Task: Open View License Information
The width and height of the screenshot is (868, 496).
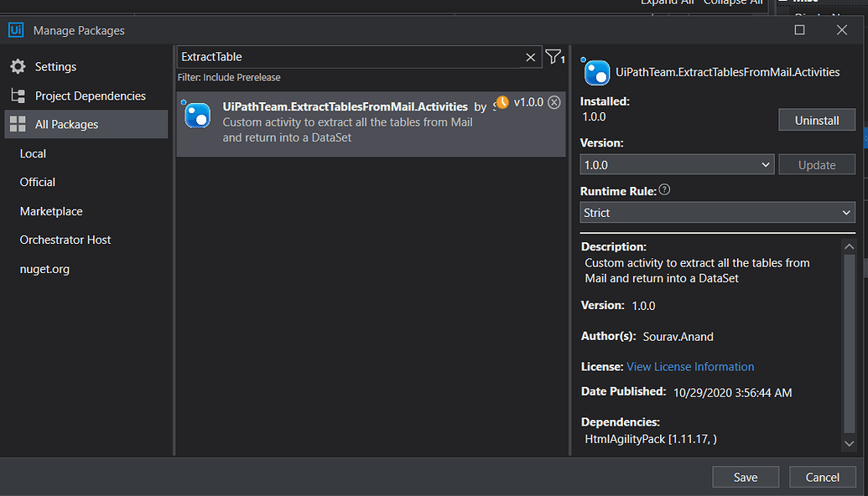Action: click(x=689, y=366)
